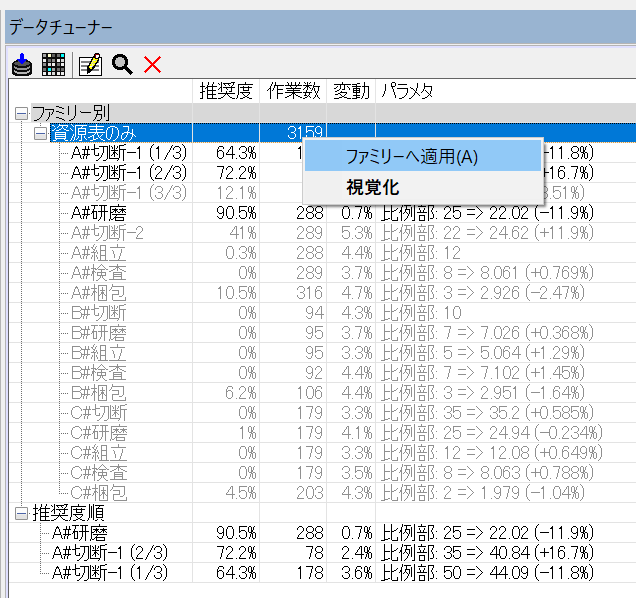This screenshot has width=636, height=598.
Task: Click the color grid table icon
Action: (53, 65)
